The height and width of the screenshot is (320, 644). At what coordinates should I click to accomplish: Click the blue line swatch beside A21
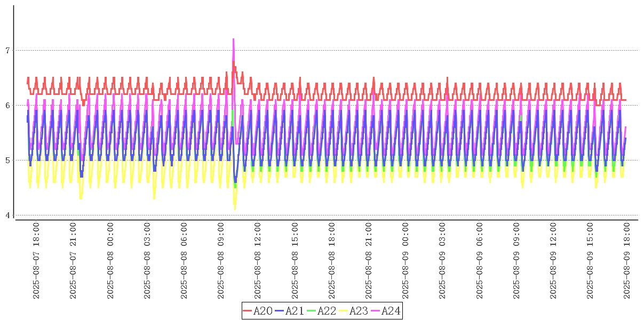[x=279, y=311]
